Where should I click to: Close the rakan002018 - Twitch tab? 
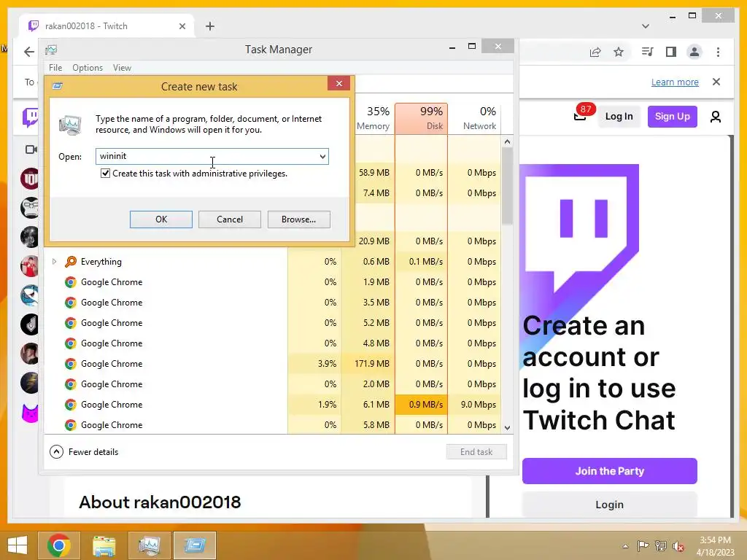pyautogui.click(x=182, y=26)
